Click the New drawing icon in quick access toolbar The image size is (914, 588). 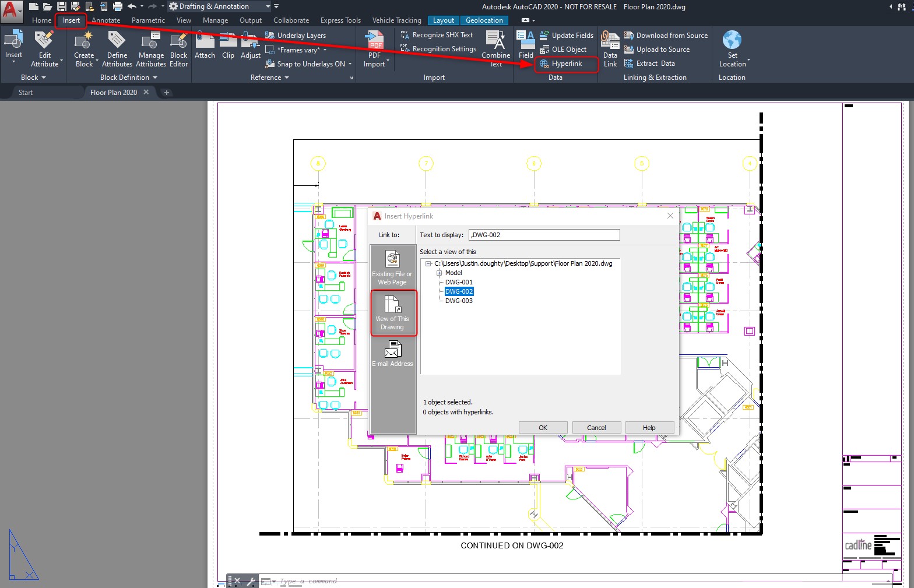tap(34, 6)
